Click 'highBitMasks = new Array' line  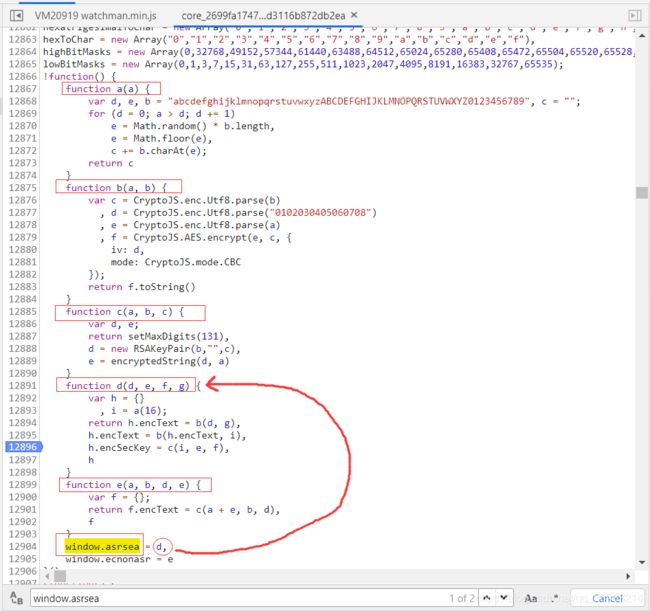(x=338, y=52)
